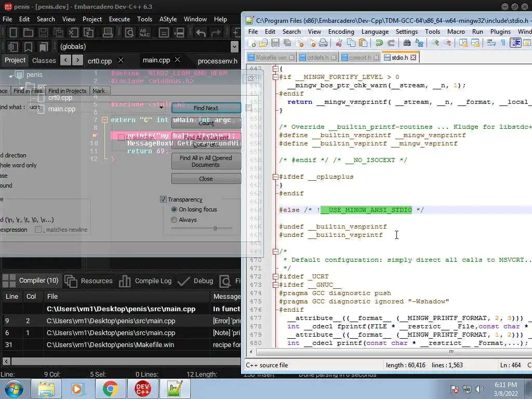Open Google Chrome from the taskbar

tap(111, 389)
